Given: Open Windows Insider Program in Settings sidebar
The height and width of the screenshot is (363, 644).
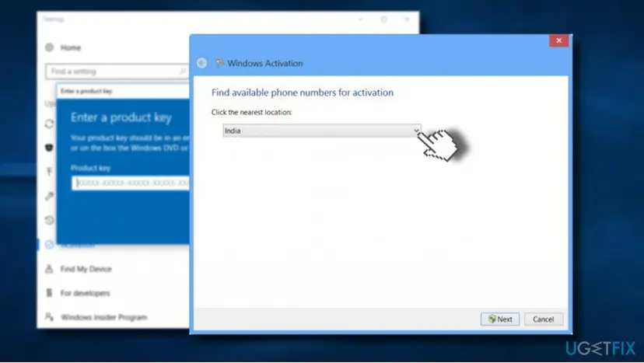Looking at the screenshot, I should pos(104,317).
